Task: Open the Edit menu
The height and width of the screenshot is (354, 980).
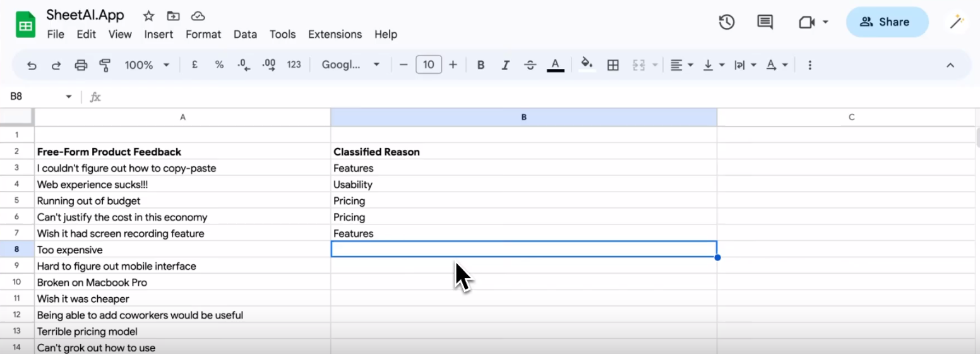Action: click(x=87, y=34)
